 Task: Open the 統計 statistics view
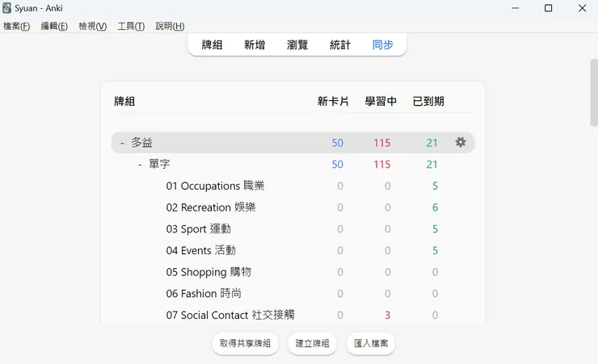click(340, 45)
